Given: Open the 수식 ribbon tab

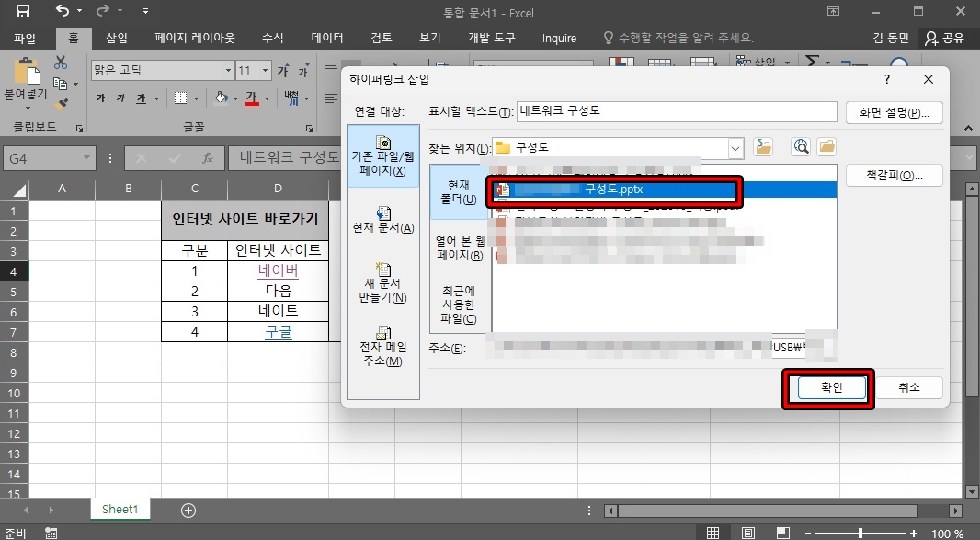Looking at the screenshot, I should pos(272,38).
